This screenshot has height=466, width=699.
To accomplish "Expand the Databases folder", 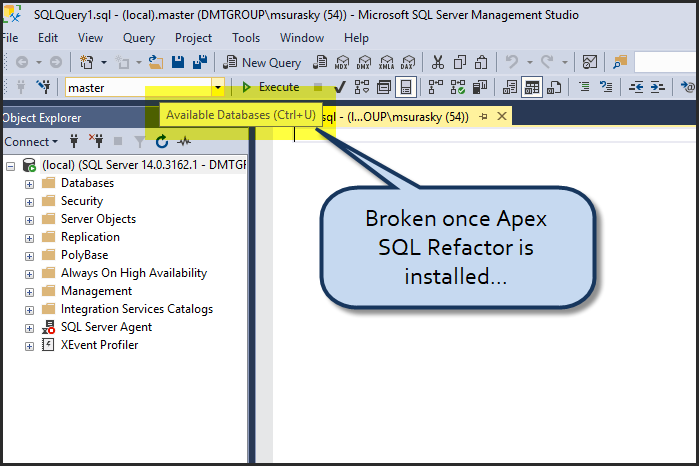I will pyautogui.click(x=29, y=184).
